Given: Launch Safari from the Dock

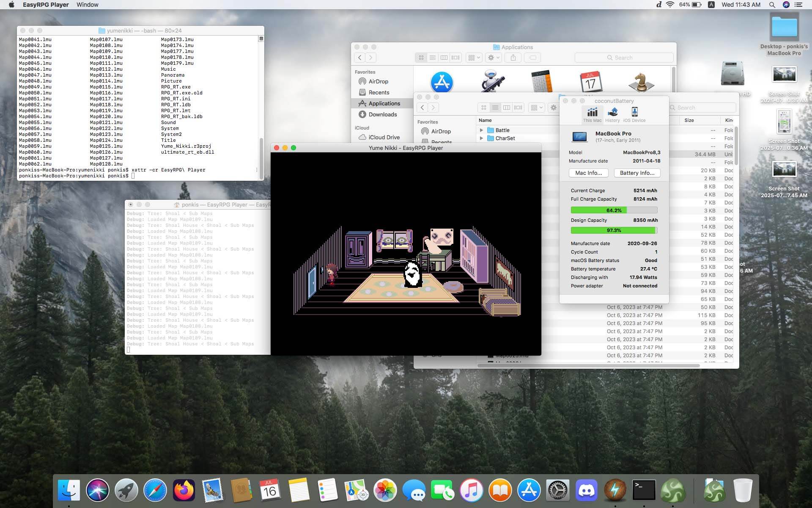Looking at the screenshot, I should pyautogui.click(x=155, y=490).
